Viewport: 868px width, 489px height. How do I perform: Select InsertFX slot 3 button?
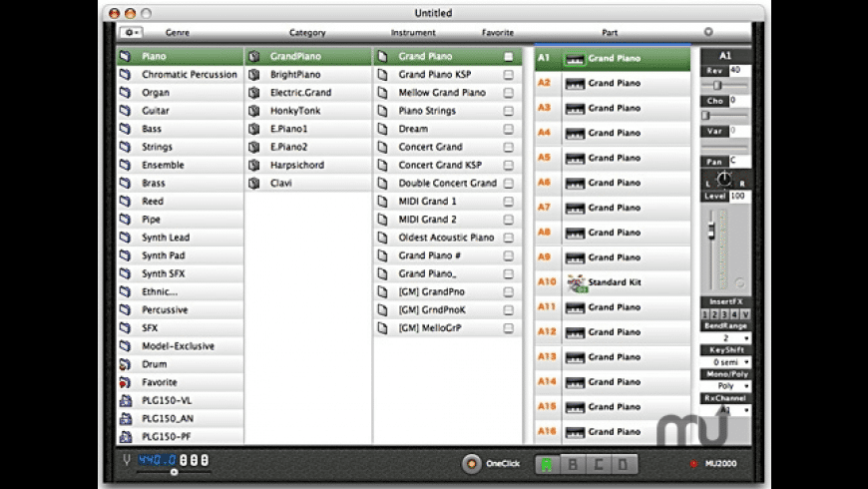click(725, 314)
